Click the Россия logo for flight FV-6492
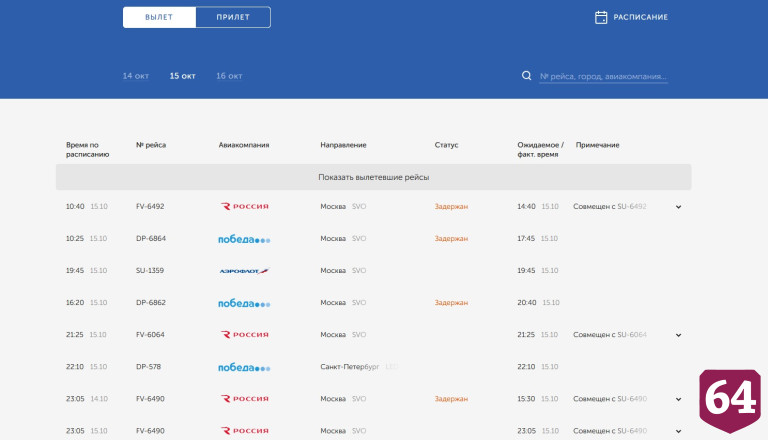This screenshot has width=768, height=440. tap(244, 206)
